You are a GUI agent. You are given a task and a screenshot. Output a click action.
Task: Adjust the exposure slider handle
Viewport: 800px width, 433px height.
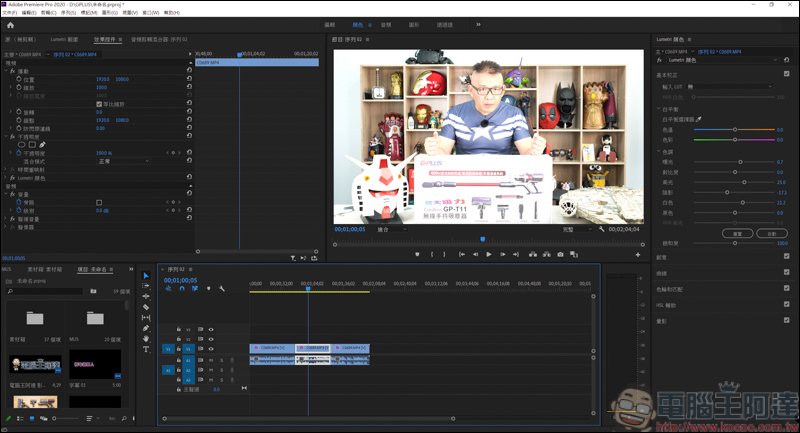(x=740, y=161)
